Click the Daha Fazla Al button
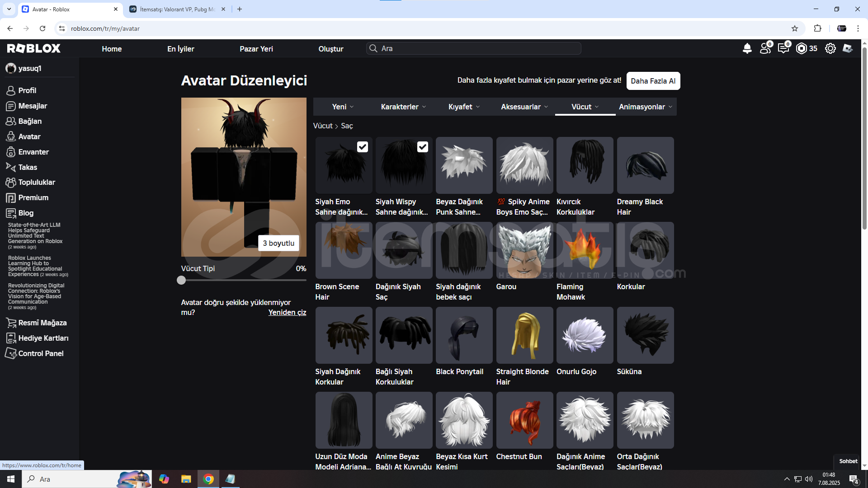 653,81
